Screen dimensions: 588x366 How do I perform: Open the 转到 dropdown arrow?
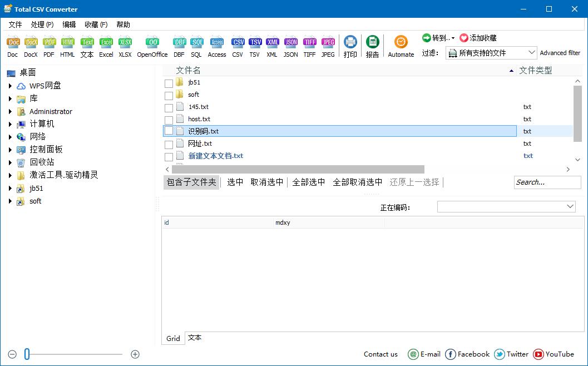point(453,38)
